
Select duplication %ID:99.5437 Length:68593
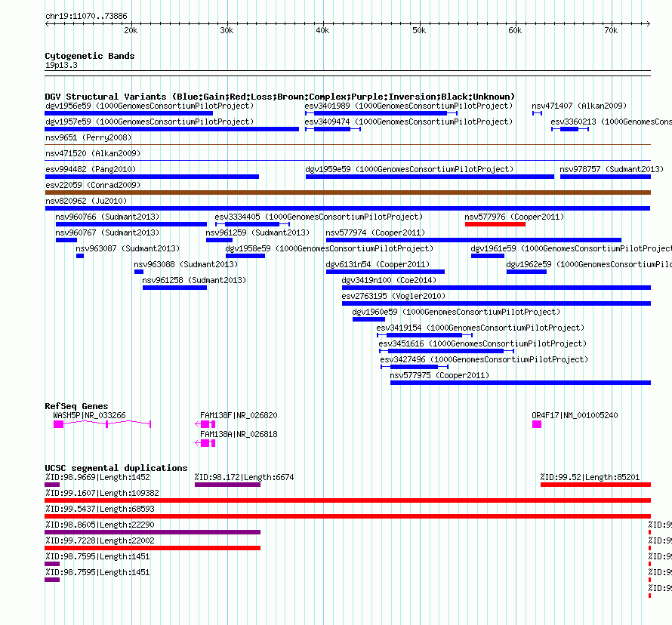click(347, 516)
